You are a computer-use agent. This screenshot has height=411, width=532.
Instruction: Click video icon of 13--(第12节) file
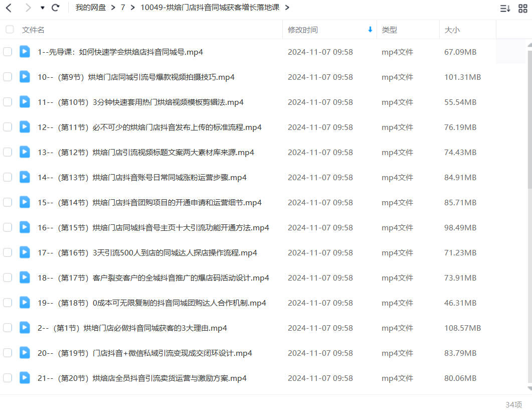click(25, 152)
